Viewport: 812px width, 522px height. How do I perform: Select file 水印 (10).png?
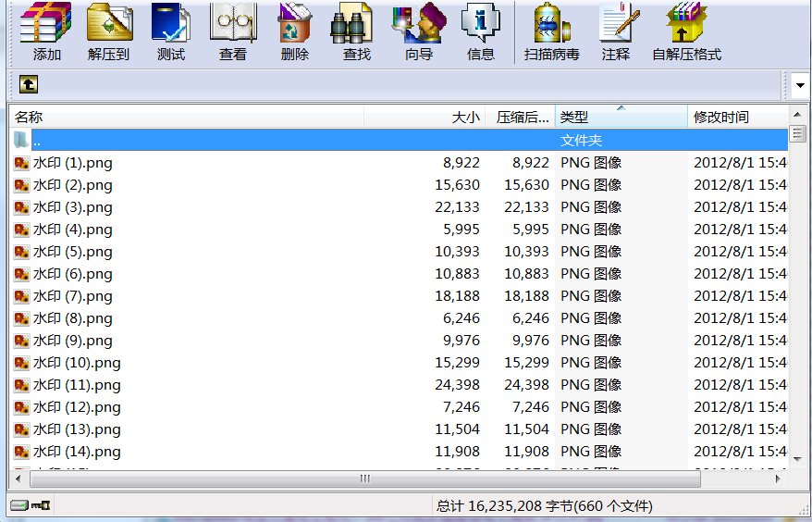(400, 363)
